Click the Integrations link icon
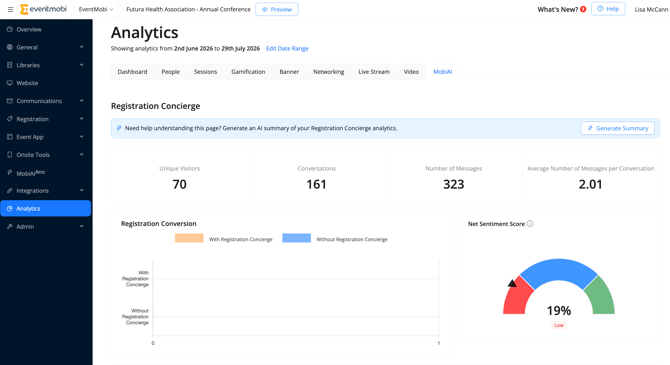The image size is (670, 365). coord(9,191)
